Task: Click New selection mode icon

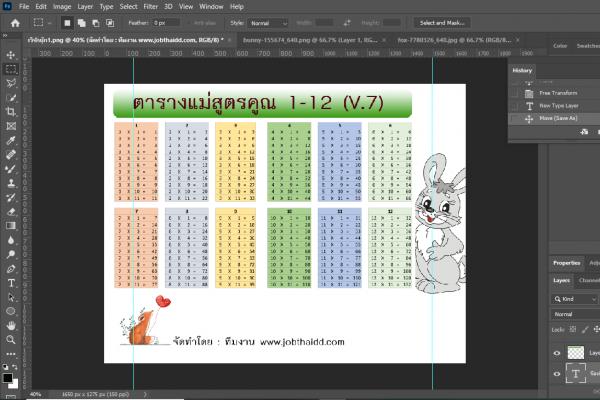Action: point(67,23)
